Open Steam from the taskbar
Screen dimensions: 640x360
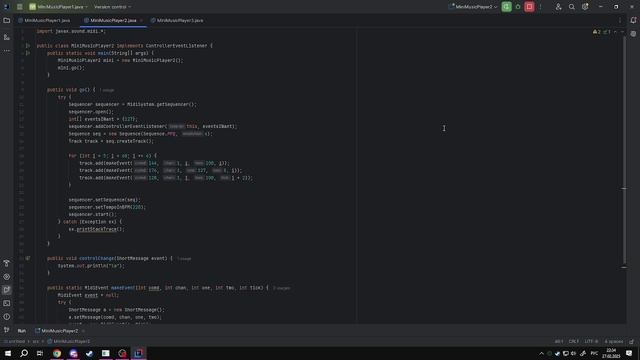tap(89, 353)
